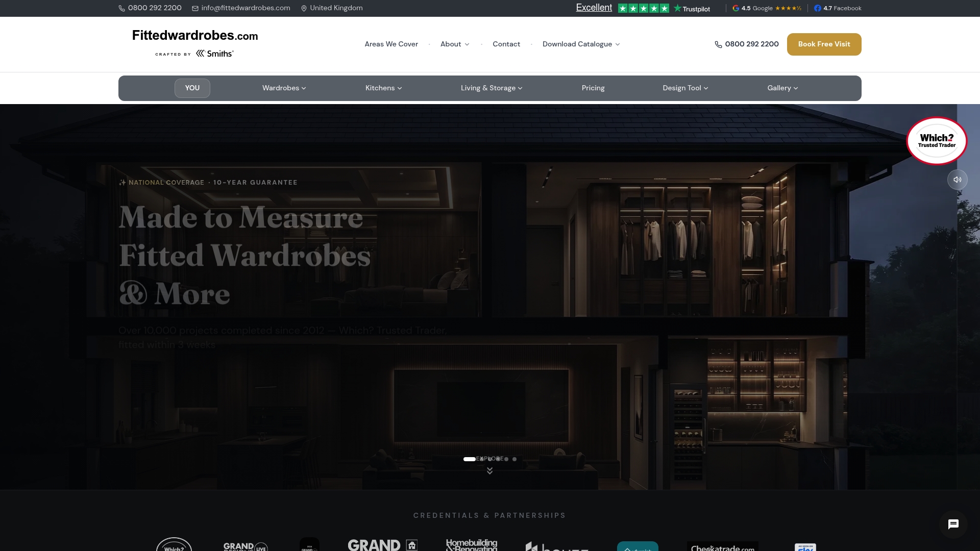The image size is (980, 551).
Task: Open the Areas We Cover page
Action: pos(391,44)
